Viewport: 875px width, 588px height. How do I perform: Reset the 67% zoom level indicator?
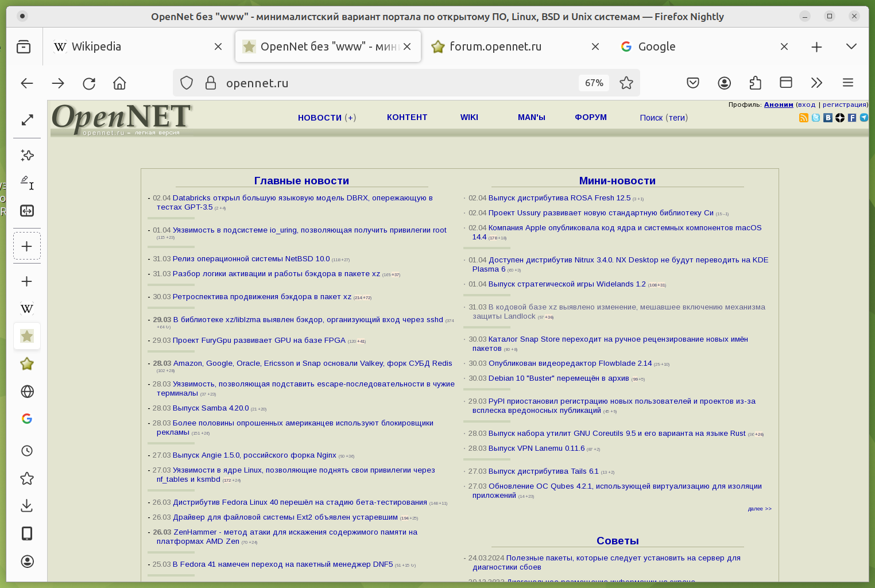pos(594,83)
